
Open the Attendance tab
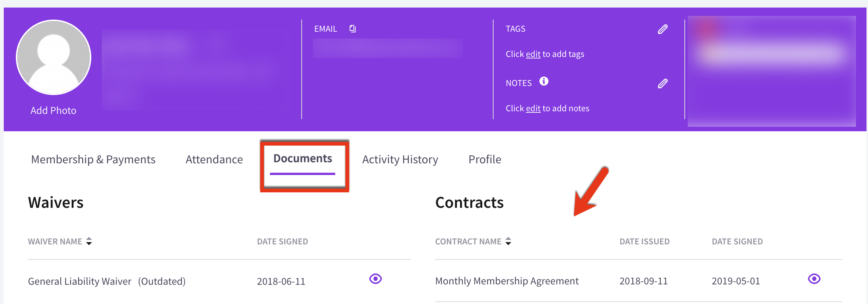click(214, 160)
